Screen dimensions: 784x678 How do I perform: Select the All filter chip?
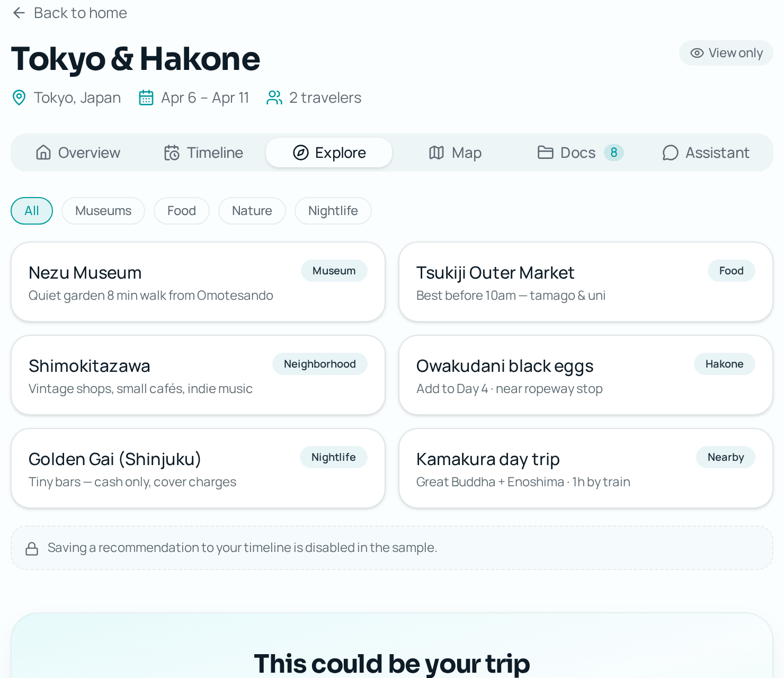[32, 211]
